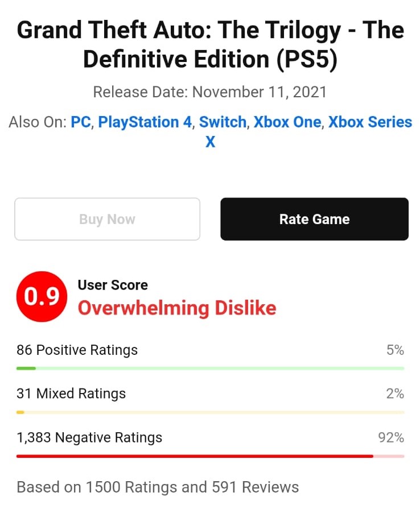Select the 31 Mixed Ratings row
Screen dimensions: 420x509
tap(210, 400)
